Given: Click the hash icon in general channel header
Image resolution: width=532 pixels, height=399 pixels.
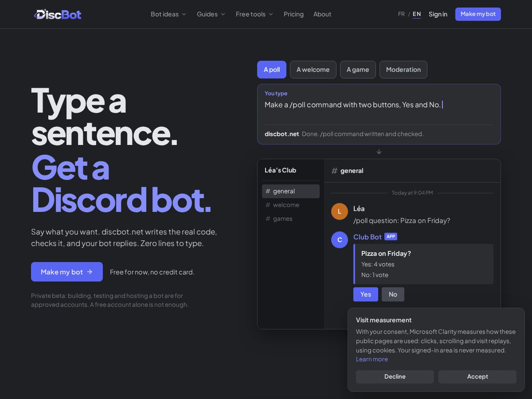Looking at the screenshot, I should pos(335,171).
